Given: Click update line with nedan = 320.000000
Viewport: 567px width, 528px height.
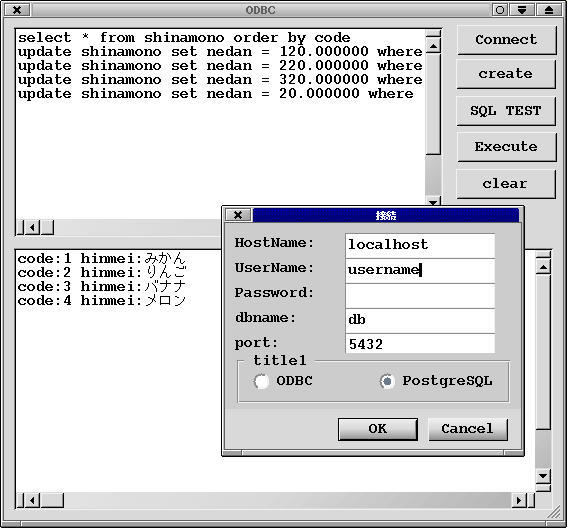Looking at the screenshot, I should pos(220,80).
